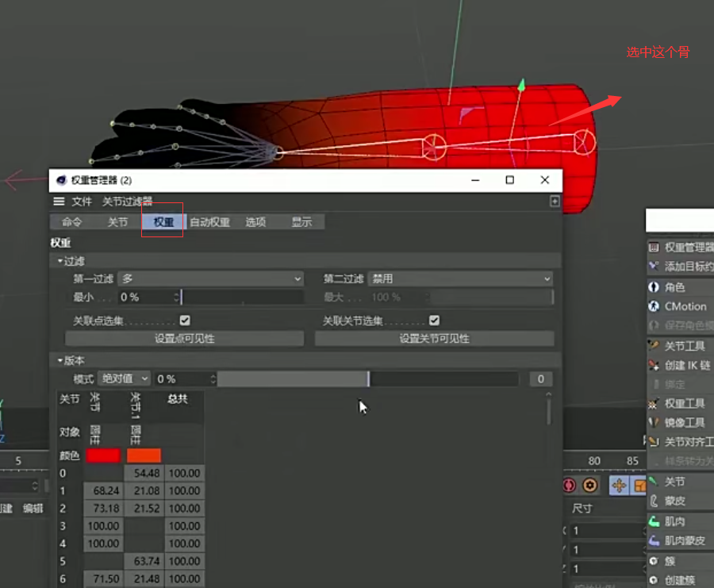This screenshot has height=588, width=714.
Task: Click the red joint color swatch
Action: click(103, 455)
